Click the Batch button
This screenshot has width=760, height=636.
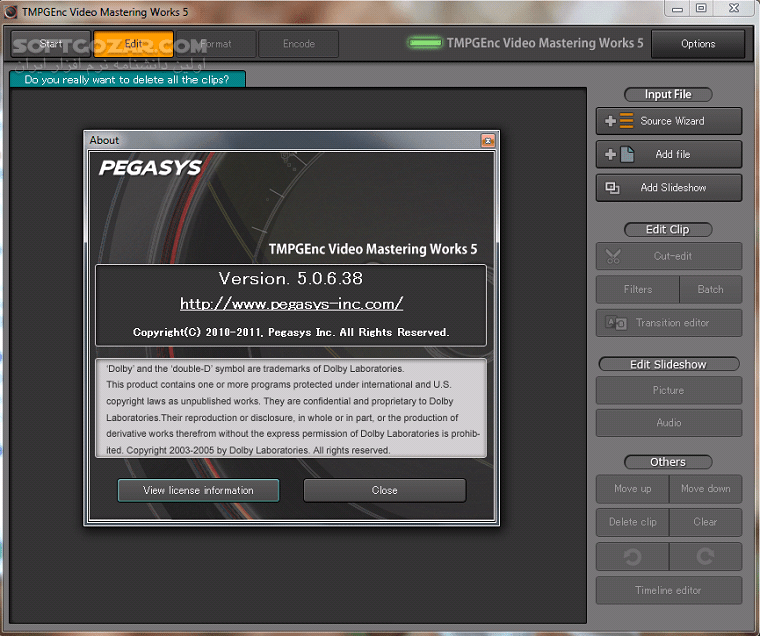(x=711, y=289)
